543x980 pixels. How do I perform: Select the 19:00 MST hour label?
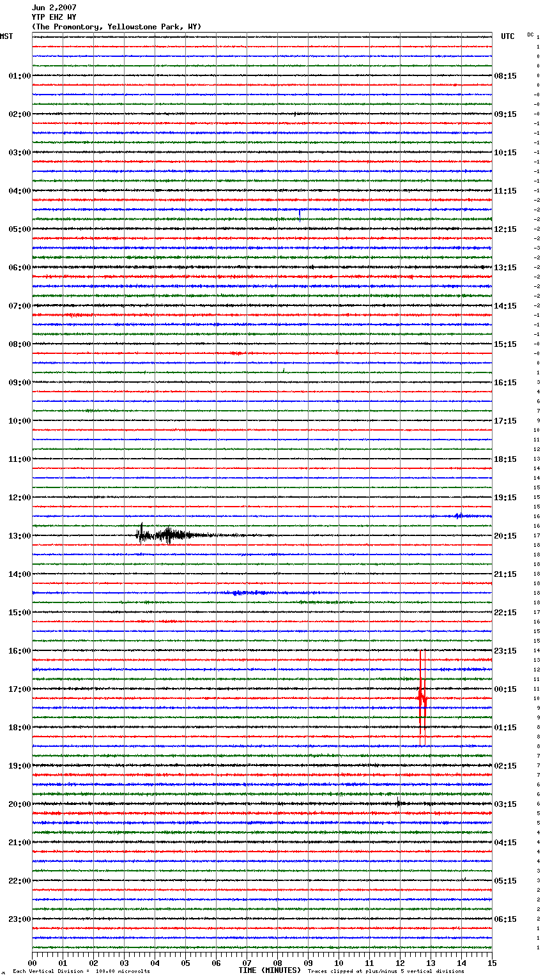coord(20,766)
